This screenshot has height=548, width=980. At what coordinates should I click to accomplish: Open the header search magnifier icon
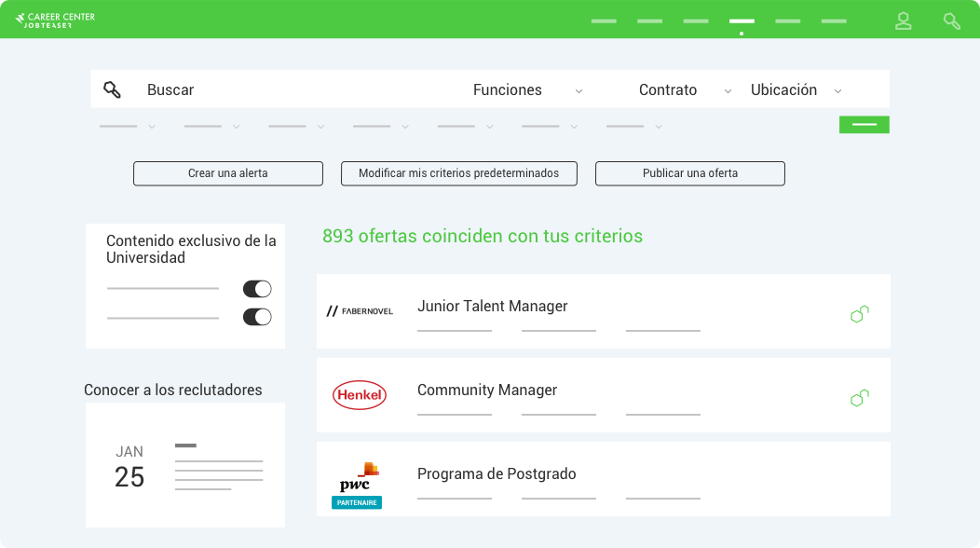coord(951,21)
